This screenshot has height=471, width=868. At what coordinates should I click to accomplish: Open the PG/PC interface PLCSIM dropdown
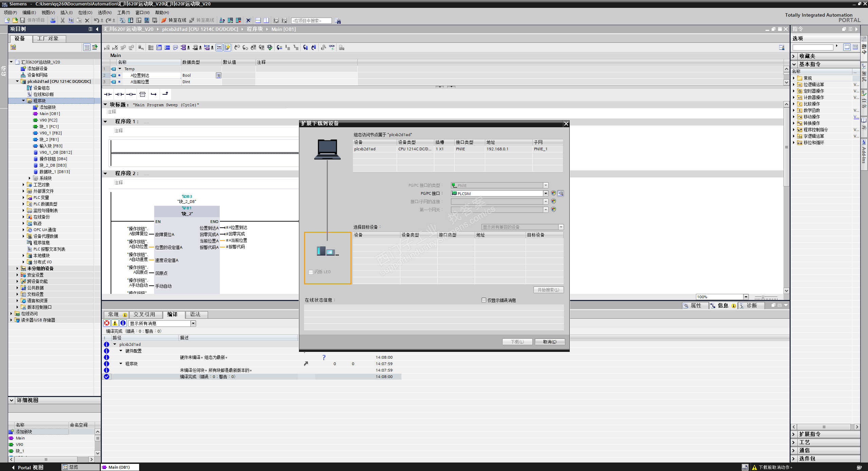click(x=546, y=193)
